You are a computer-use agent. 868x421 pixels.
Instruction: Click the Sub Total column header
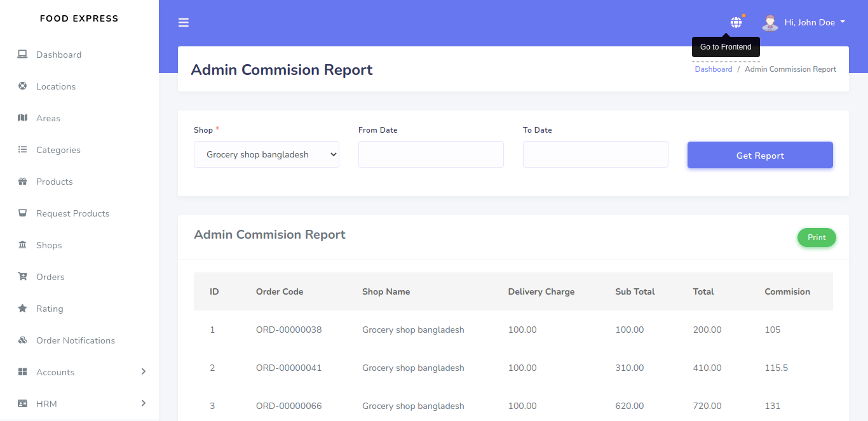tap(635, 291)
